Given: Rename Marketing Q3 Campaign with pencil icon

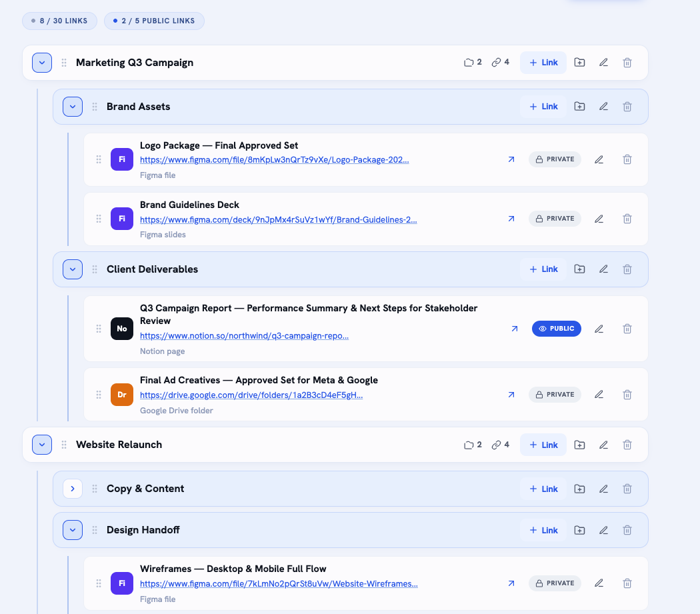Looking at the screenshot, I should pyautogui.click(x=603, y=63).
